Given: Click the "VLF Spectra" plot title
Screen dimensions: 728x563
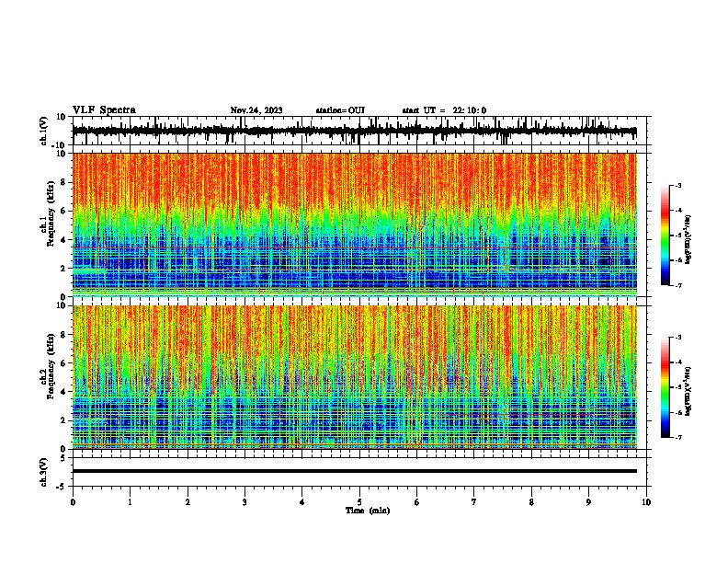Looking at the screenshot, I should point(104,110).
